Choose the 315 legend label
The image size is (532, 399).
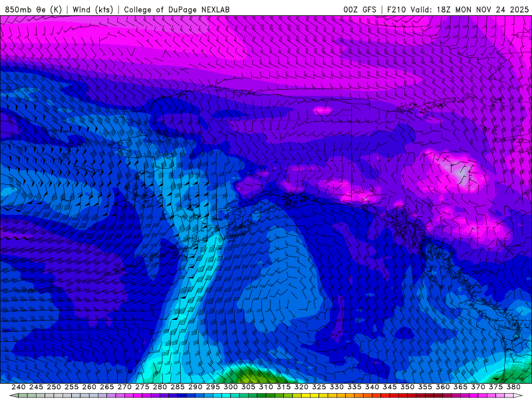283,387
